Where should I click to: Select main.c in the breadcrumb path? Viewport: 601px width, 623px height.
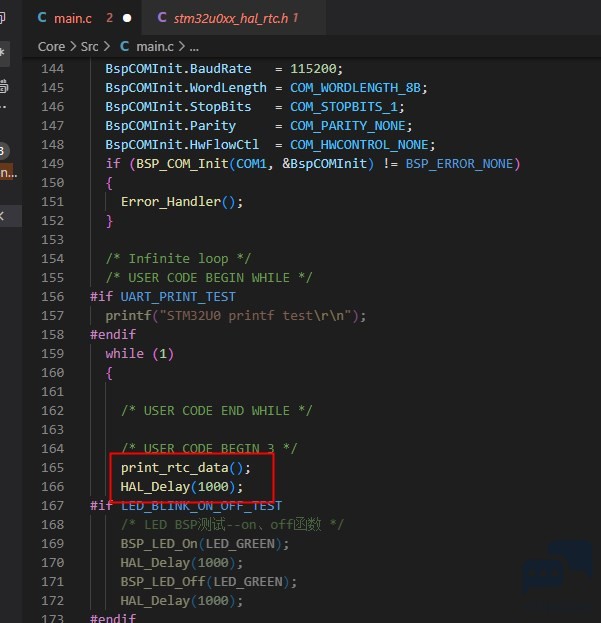tap(155, 47)
